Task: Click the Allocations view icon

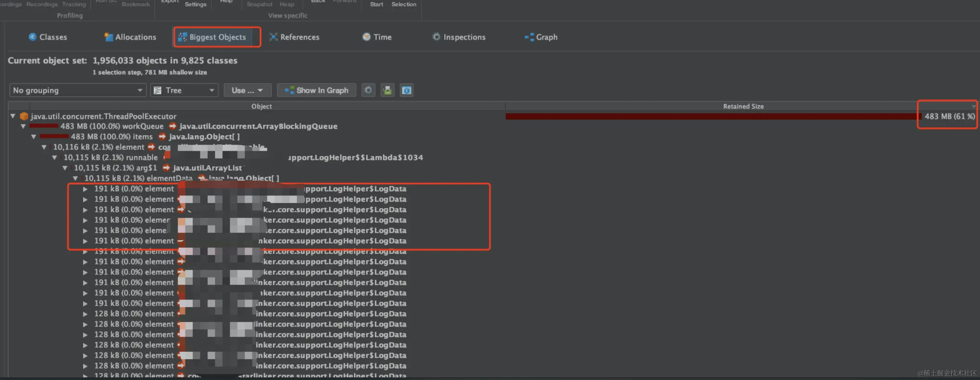Action: click(108, 37)
